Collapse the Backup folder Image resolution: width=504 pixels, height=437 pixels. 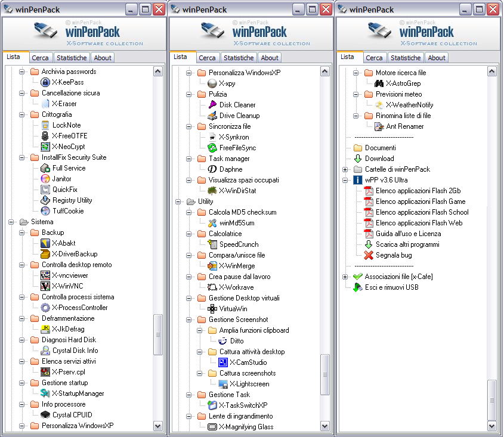pyautogui.click(x=22, y=233)
